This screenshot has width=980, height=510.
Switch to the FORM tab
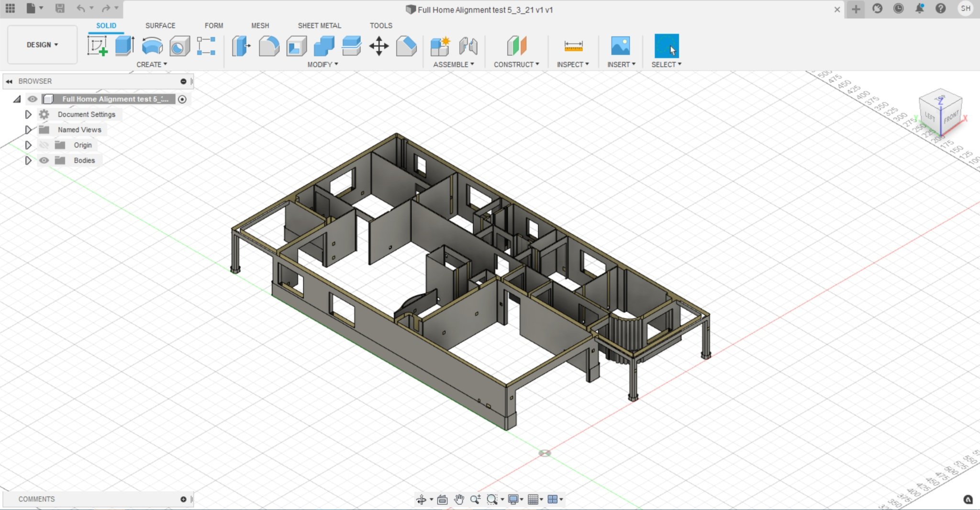click(x=214, y=25)
